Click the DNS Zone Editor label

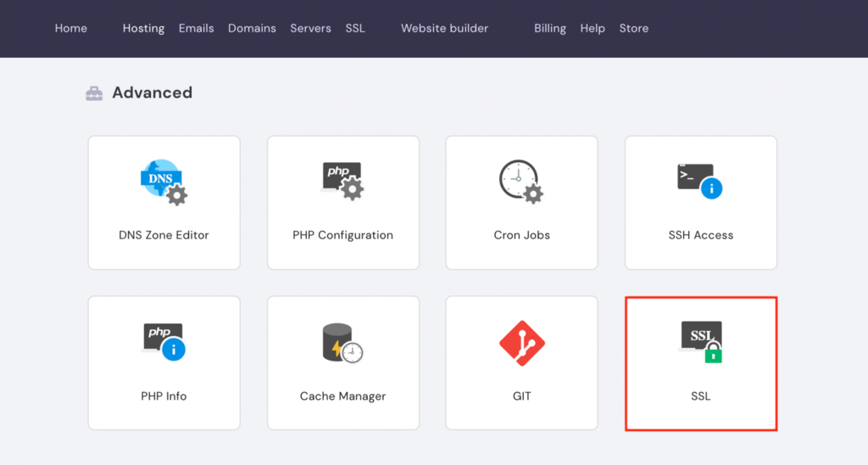click(164, 235)
